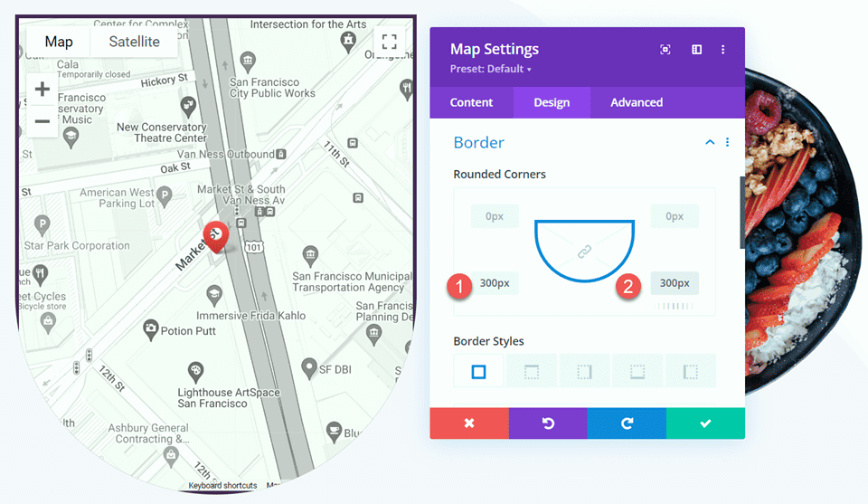Screen dimensions: 868x504
Task: Select the Lighthouse ArtSpace marker icon
Action: (x=195, y=372)
